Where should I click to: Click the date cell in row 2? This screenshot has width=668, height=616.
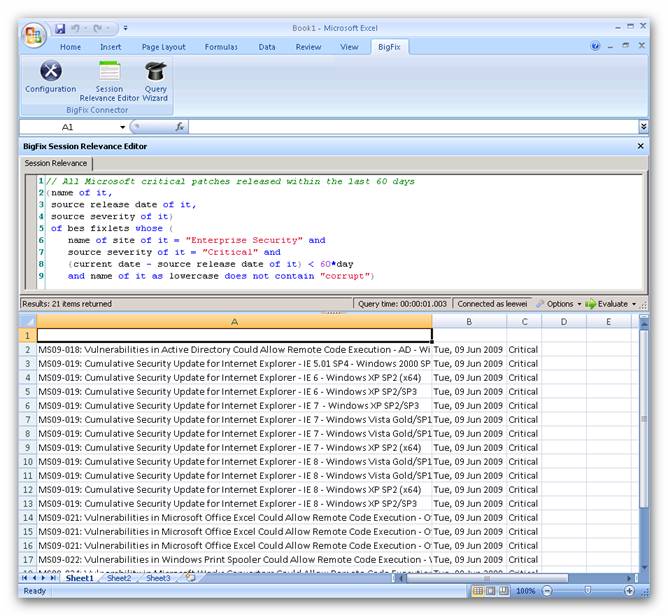click(x=469, y=350)
